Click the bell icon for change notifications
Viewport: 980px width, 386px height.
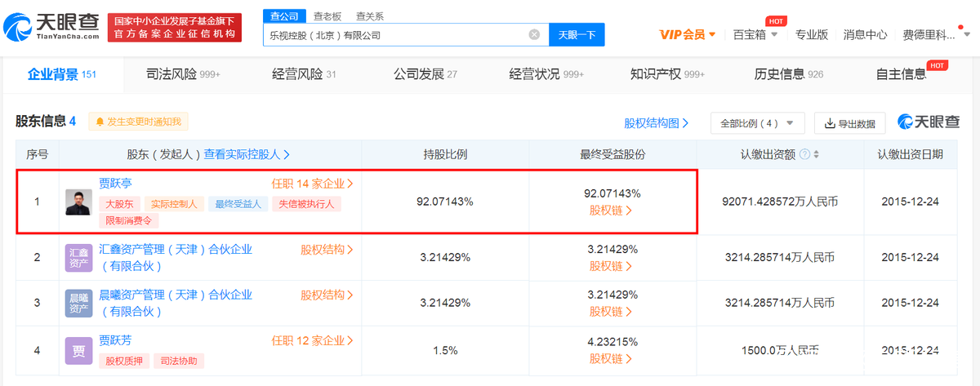[x=100, y=122]
